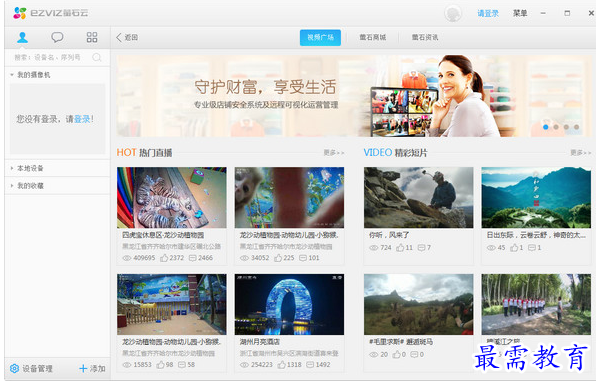Select the second banner carousel dot
Viewport: 596px width, 389px height.
[x=556, y=127]
